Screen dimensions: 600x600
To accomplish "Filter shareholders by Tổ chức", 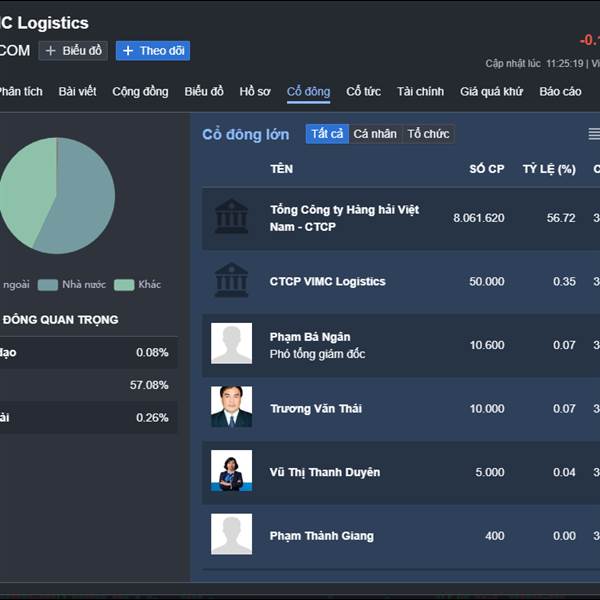I will [428, 134].
